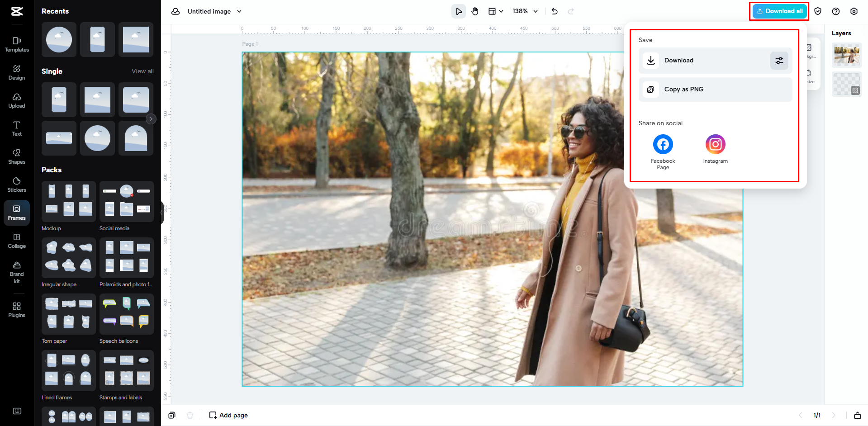Image resolution: width=868 pixels, height=426 pixels.
Task: Activate the Select pointer tool
Action: 459,11
